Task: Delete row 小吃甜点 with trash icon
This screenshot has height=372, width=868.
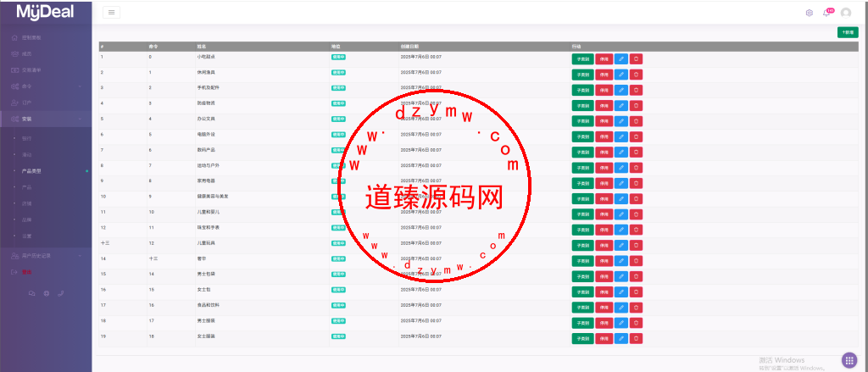Action: tap(636, 58)
